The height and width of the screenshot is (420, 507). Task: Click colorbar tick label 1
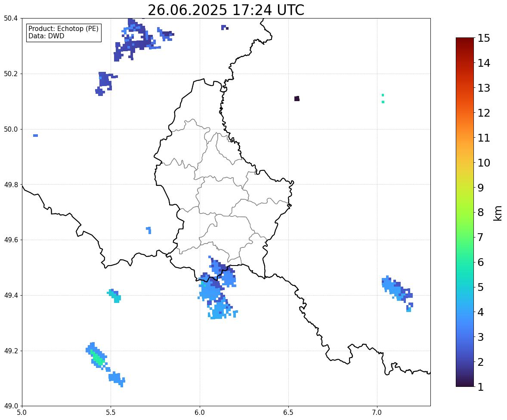(481, 387)
